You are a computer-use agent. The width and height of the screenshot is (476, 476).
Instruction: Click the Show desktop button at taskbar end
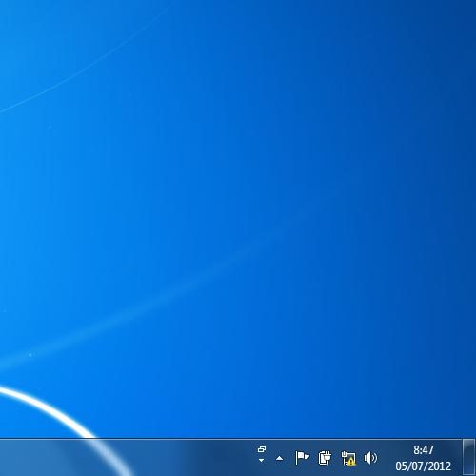pos(468,458)
